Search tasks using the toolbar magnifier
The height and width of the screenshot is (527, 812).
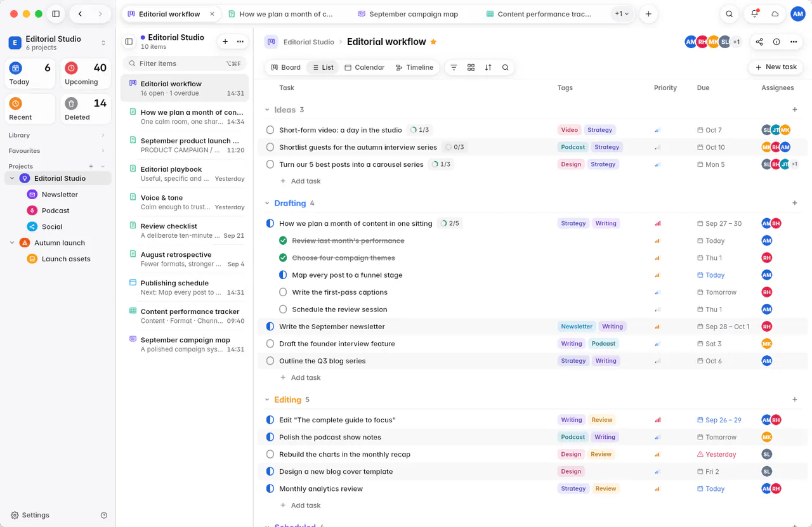pyautogui.click(x=505, y=67)
